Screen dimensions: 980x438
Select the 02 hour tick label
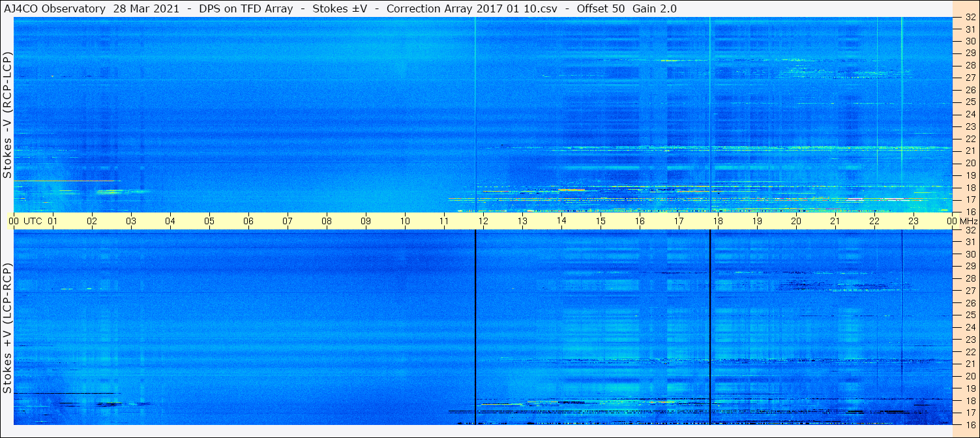tap(92, 222)
